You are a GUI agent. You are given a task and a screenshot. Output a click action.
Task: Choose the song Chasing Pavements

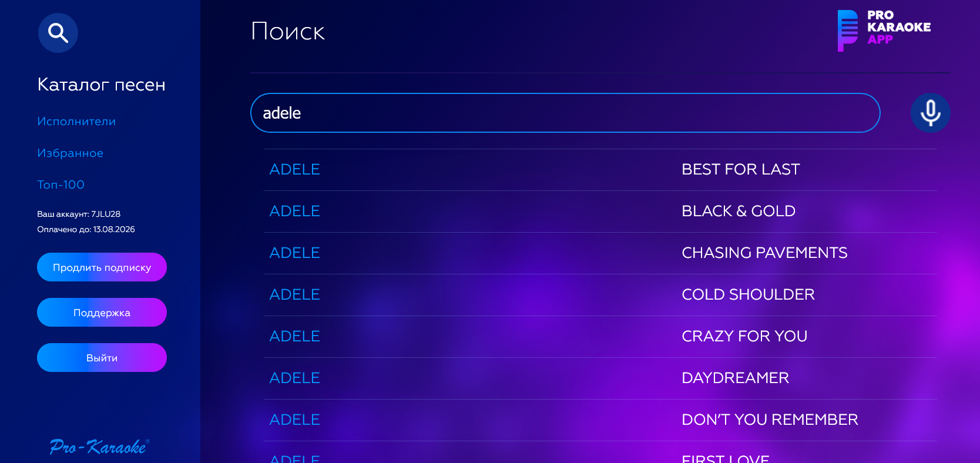[764, 253]
